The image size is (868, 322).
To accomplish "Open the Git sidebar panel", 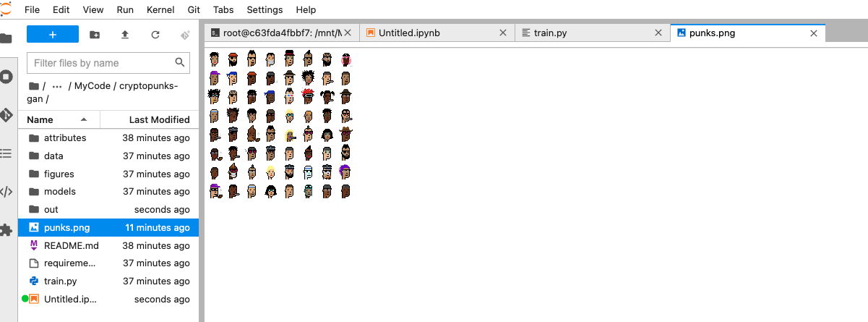I will coord(6,115).
